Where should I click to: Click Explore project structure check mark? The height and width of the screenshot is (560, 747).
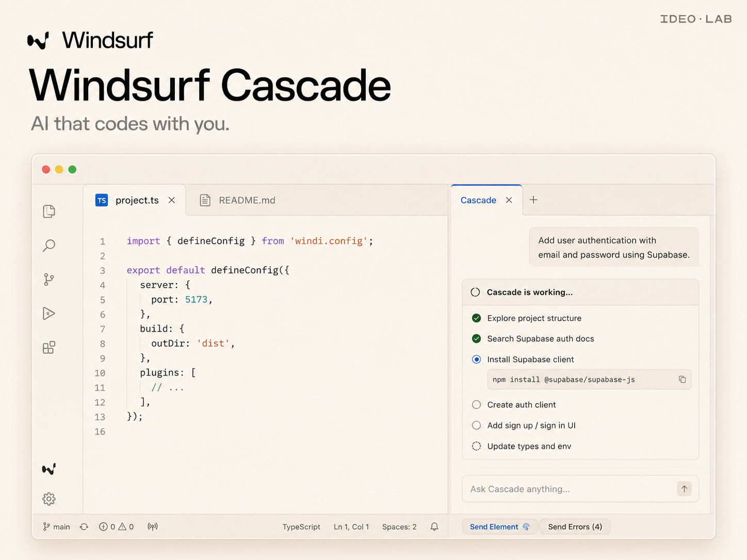pos(477,318)
